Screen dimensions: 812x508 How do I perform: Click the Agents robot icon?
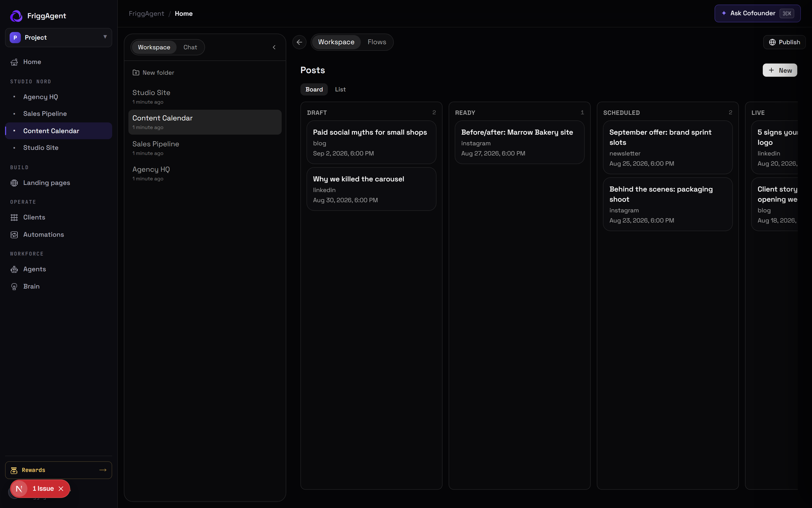[x=14, y=269]
